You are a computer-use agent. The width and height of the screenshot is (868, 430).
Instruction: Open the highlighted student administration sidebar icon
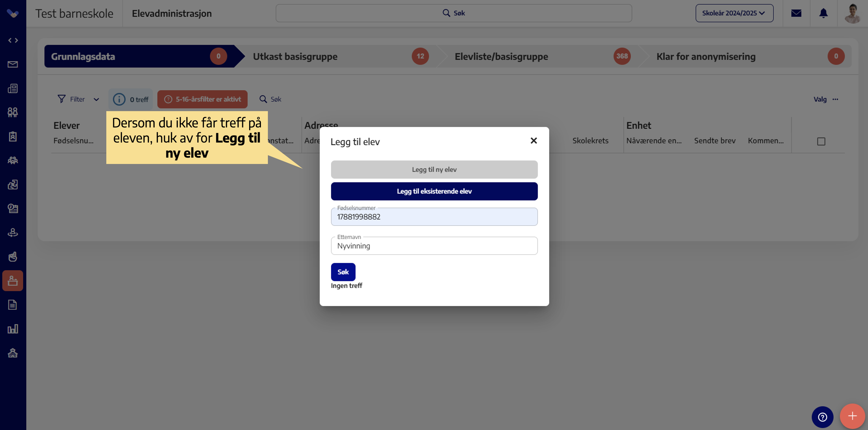13,281
